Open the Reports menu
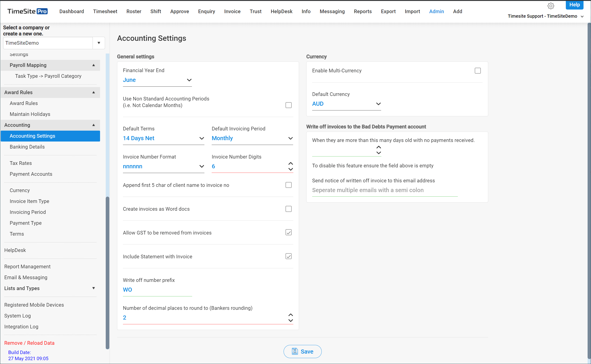The image size is (591, 364). tap(363, 11)
